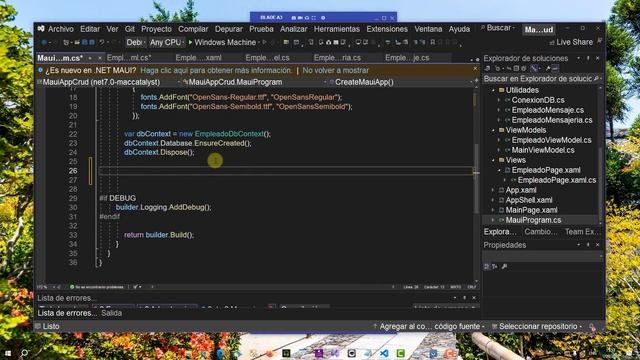Switch to the Cambio... panel tab
Viewport: 640px width, 360px height.
click(541, 232)
